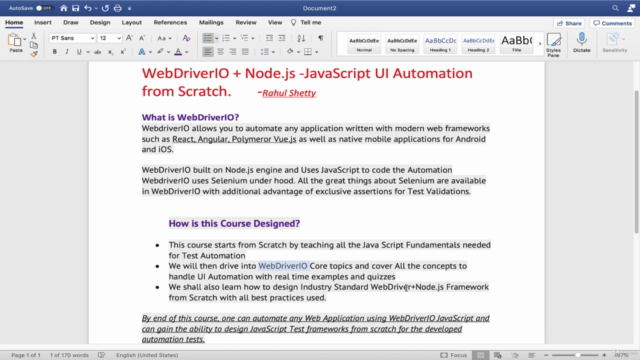The height and width of the screenshot is (360, 640).
Task: Open the Comments button
Action: pos(613,23)
